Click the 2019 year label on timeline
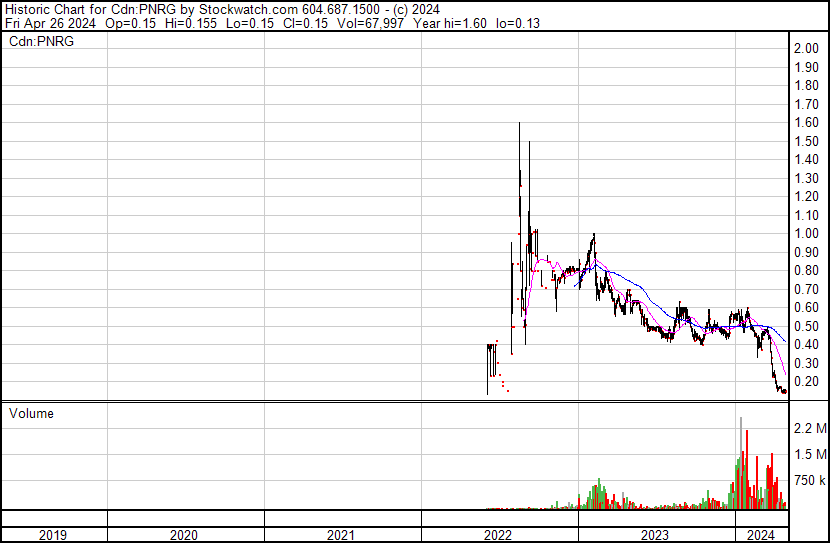Image resolution: width=830 pixels, height=543 pixels. tap(53, 534)
